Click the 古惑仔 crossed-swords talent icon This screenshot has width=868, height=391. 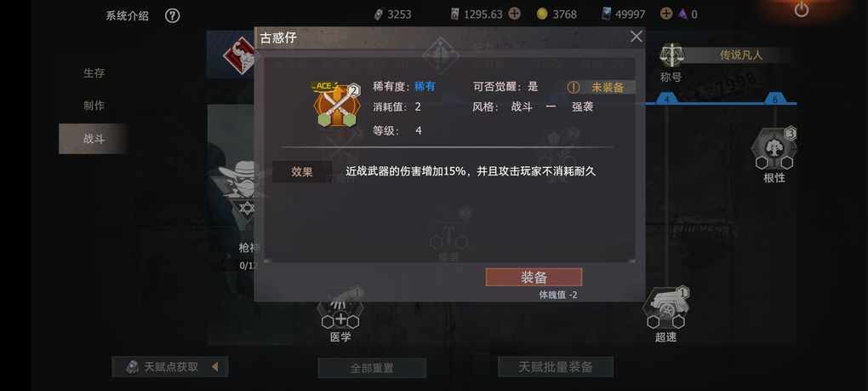[337, 106]
